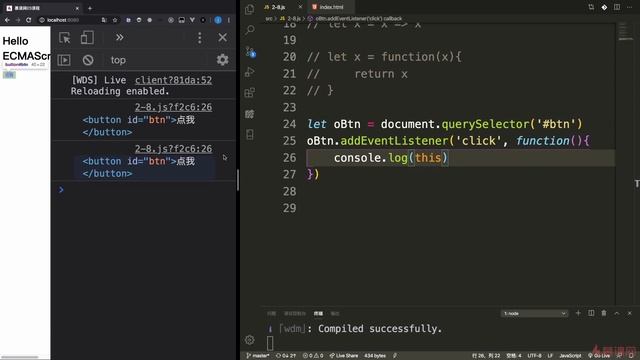The image size is (640, 360).
Task: Switch to the index.html editor tab
Action: point(331,7)
